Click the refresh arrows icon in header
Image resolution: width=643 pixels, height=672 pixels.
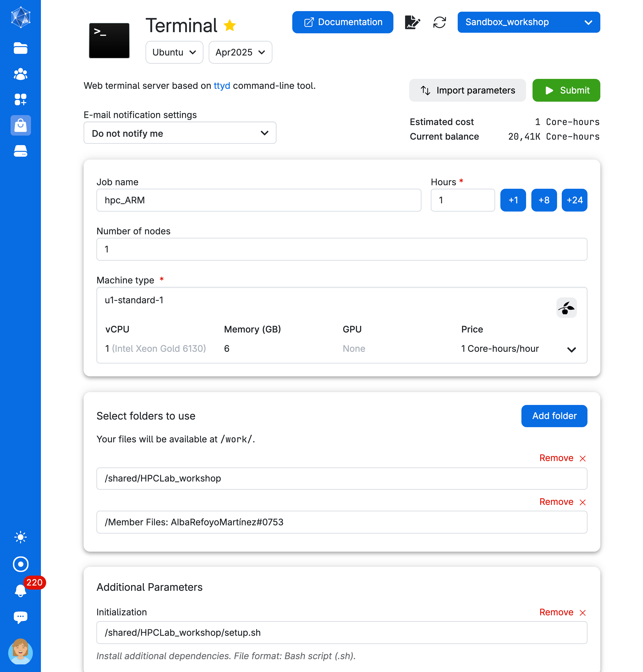pos(439,22)
